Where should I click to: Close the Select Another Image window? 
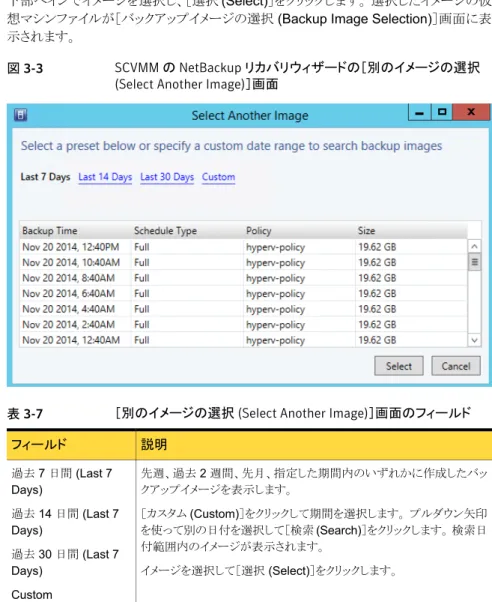pos(471,112)
